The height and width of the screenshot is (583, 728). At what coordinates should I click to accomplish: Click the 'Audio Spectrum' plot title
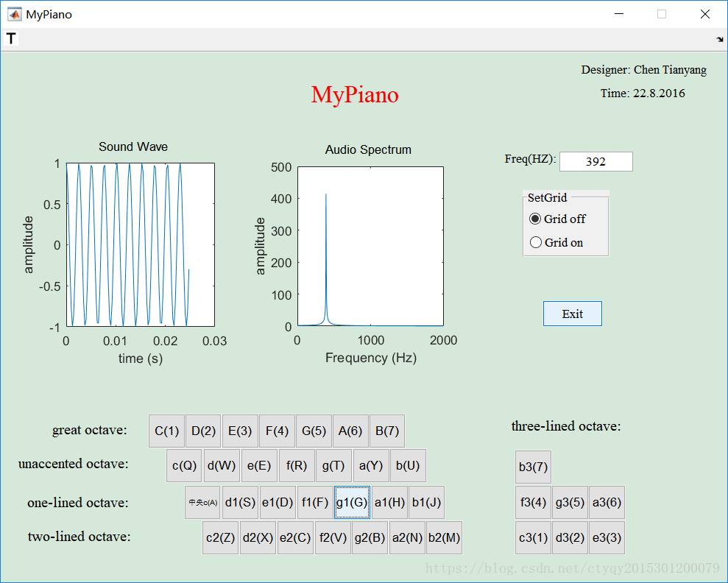point(368,149)
